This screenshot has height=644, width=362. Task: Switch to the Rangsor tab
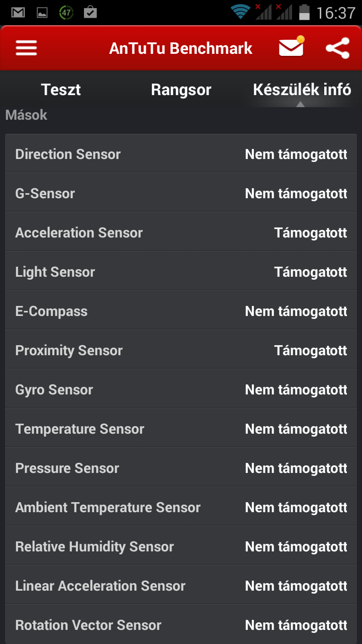pyautogui.click(x=181, y=90)
